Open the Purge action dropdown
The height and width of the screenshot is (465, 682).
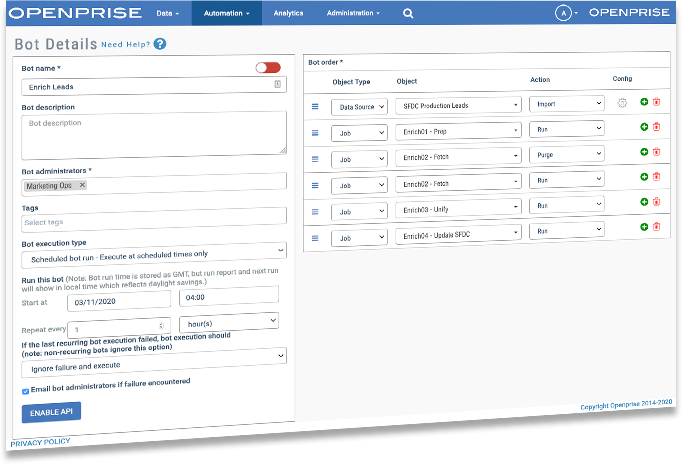point(567,154)
